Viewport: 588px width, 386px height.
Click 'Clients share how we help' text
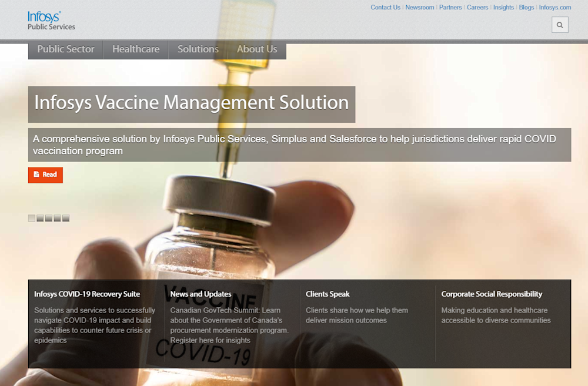(357, 315)
